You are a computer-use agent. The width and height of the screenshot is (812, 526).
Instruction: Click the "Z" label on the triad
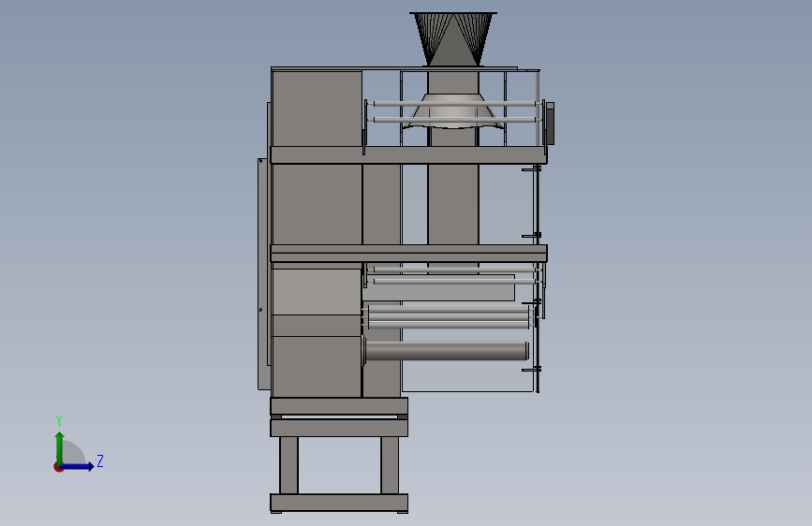[x=100, y=460]
